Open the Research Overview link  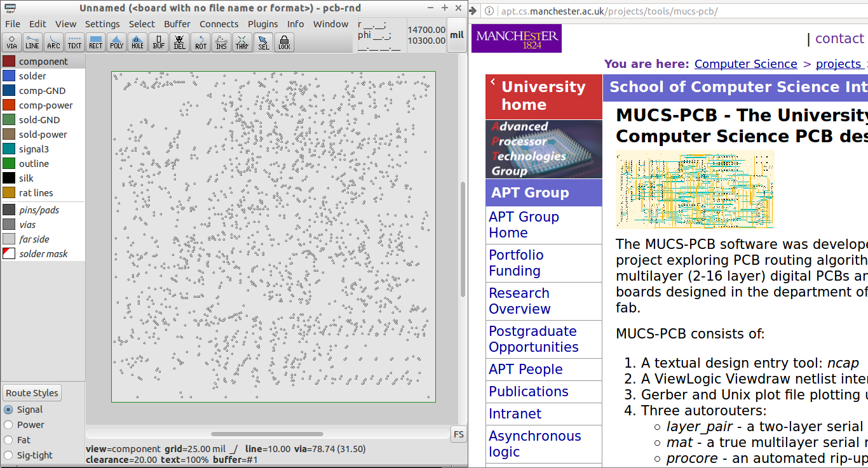(x=519, y=301)
